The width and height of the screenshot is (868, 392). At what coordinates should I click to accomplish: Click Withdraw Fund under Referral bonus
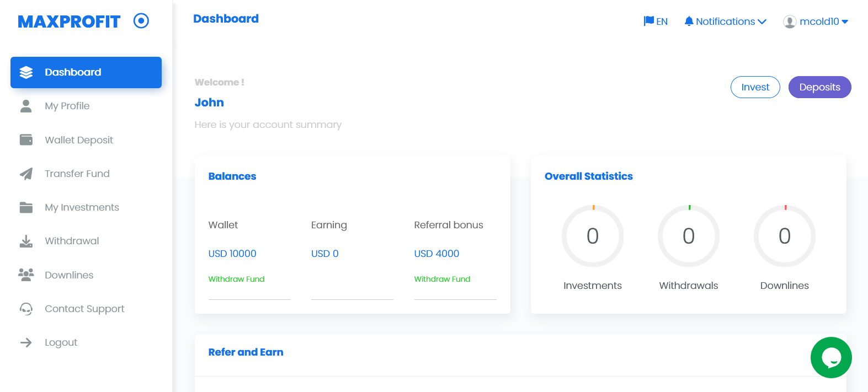pos(442,279)
